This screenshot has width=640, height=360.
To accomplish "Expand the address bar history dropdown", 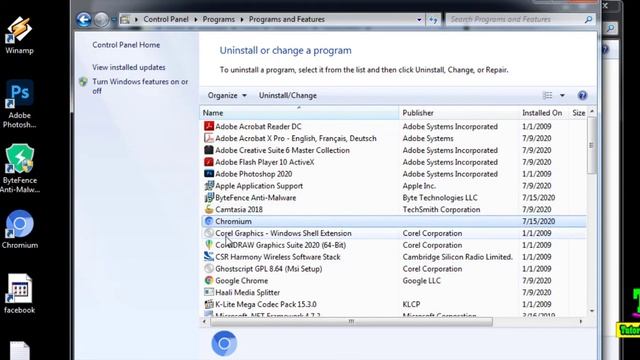I will coord(419,20).
